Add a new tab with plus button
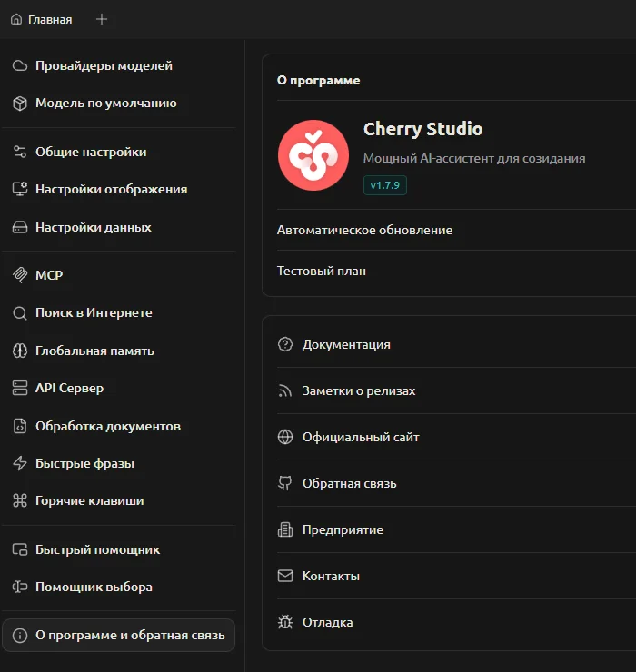The width and height of the screenshot is (636, 672). (102, 19)
